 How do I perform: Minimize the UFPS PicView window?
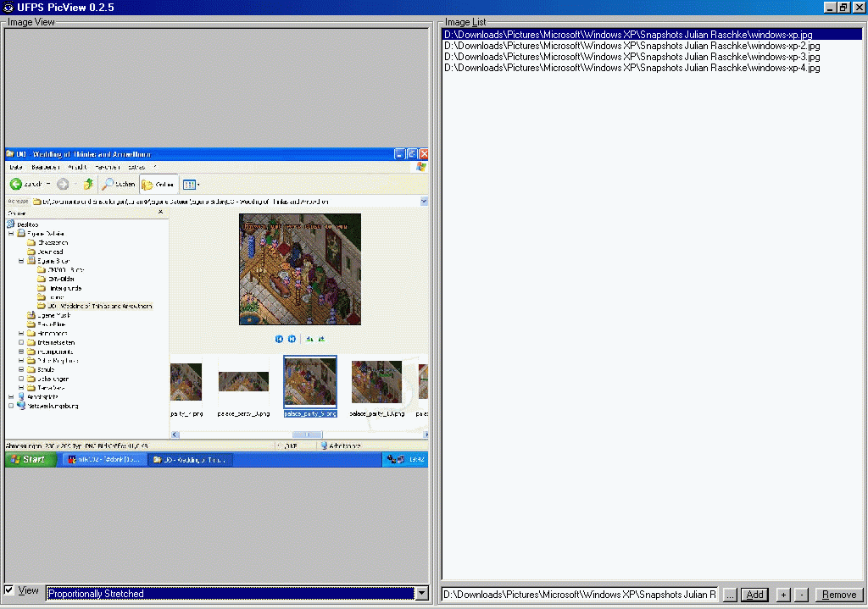tap(829, 7)
